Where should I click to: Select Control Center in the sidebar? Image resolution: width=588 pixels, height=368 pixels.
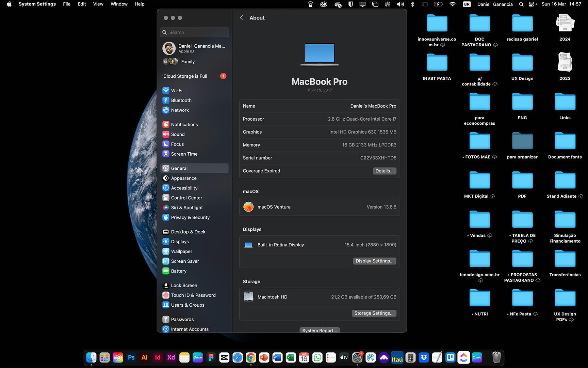click(x=194, y=198)
